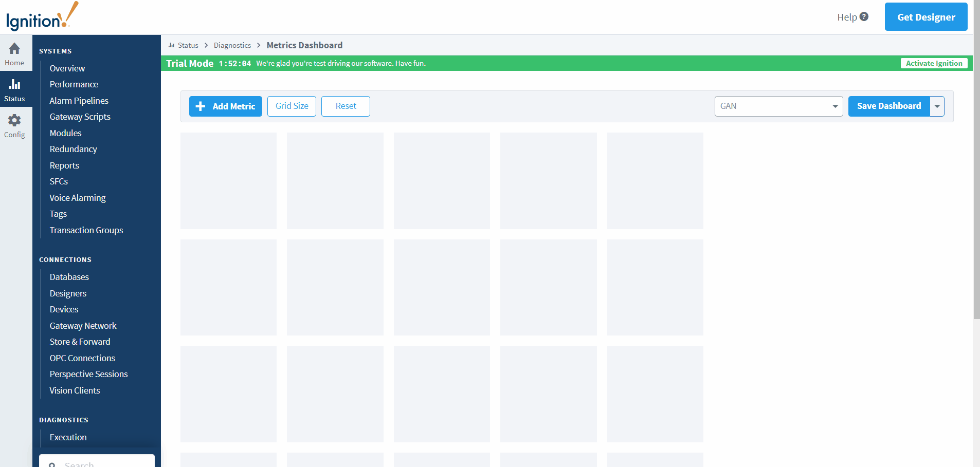Open the SFCs page
980x467 pixels.
tap(59, 181)
